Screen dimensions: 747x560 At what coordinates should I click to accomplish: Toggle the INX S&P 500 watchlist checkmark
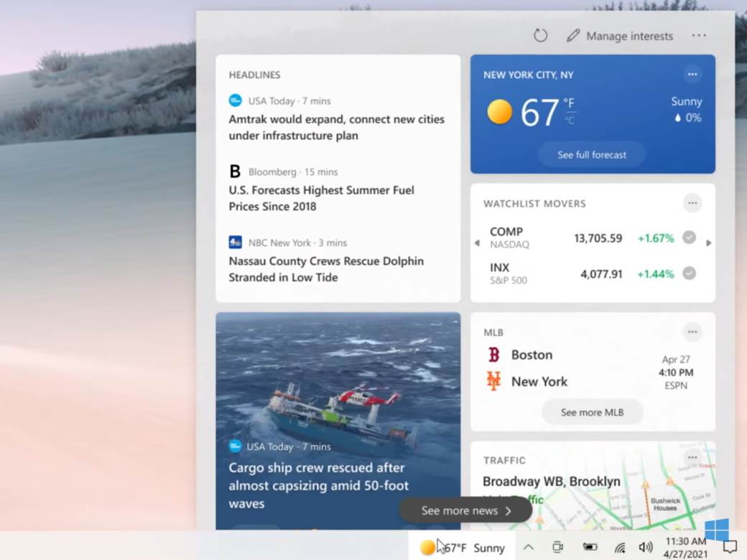688,274
